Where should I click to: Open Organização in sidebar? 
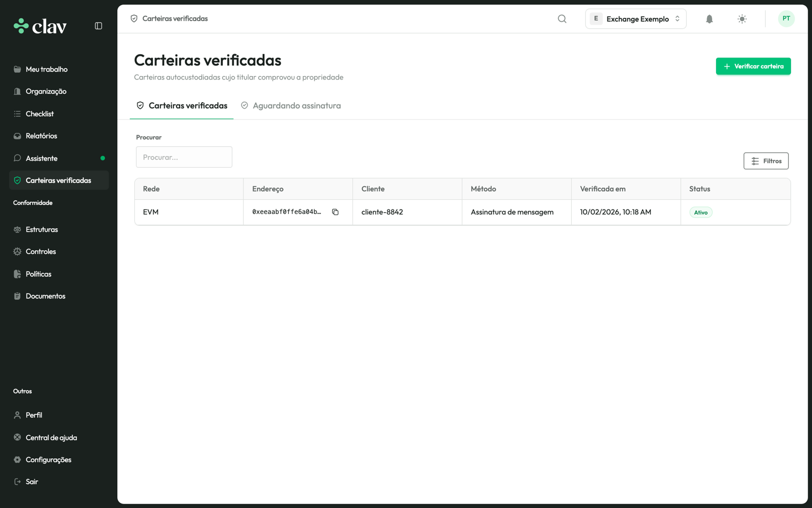click(x=59, y=91)
